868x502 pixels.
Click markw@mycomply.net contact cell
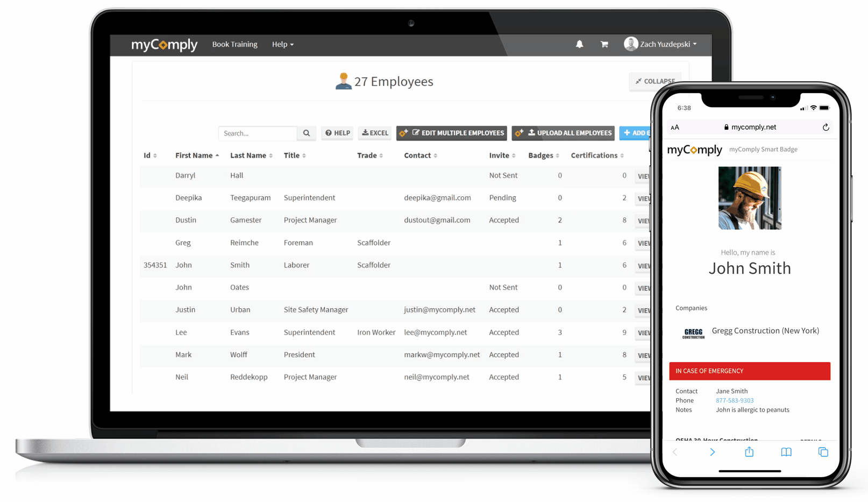[x=442, y=355]
